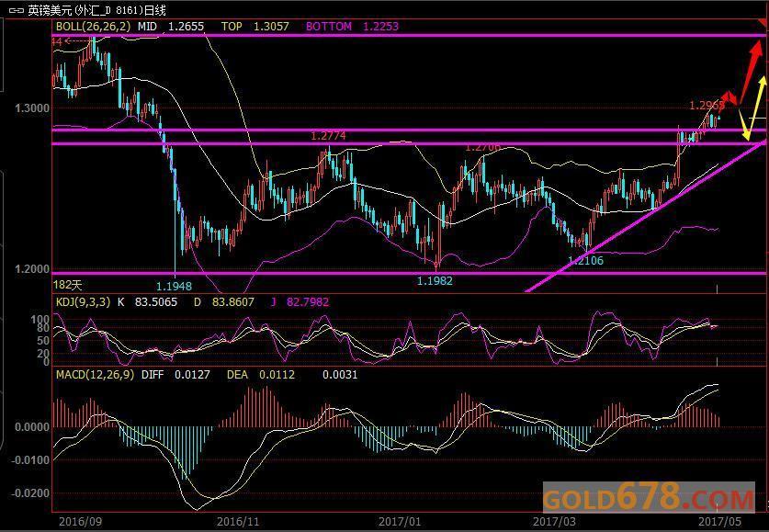This screenshot has height=532, width=769.
Task: Select the MACD DIFF value 0.0127
Action: 192,375
